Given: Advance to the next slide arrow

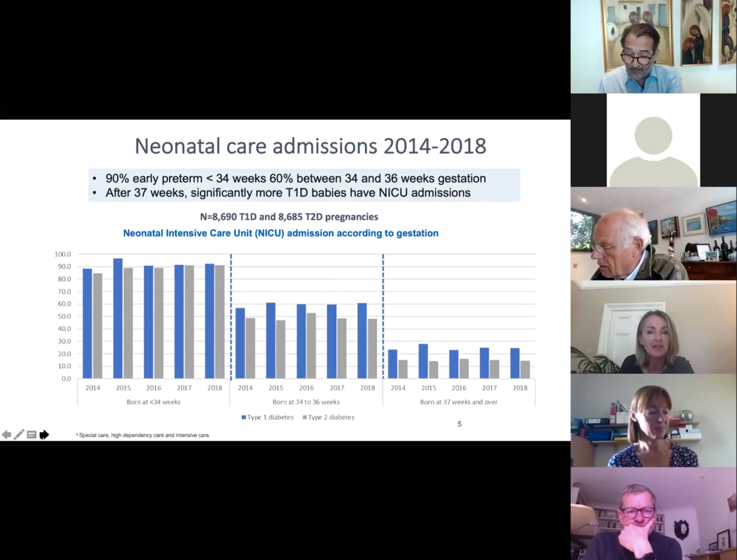Looking at the screenshot, I should [44, 435].
